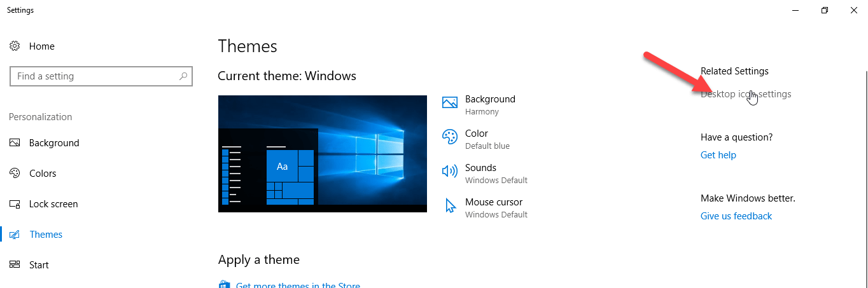
Task: Close the Settings window
Action: point(853,10)
